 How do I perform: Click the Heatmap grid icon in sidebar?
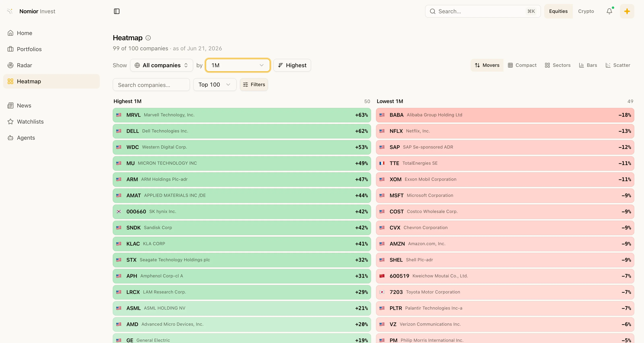point(10,81)
